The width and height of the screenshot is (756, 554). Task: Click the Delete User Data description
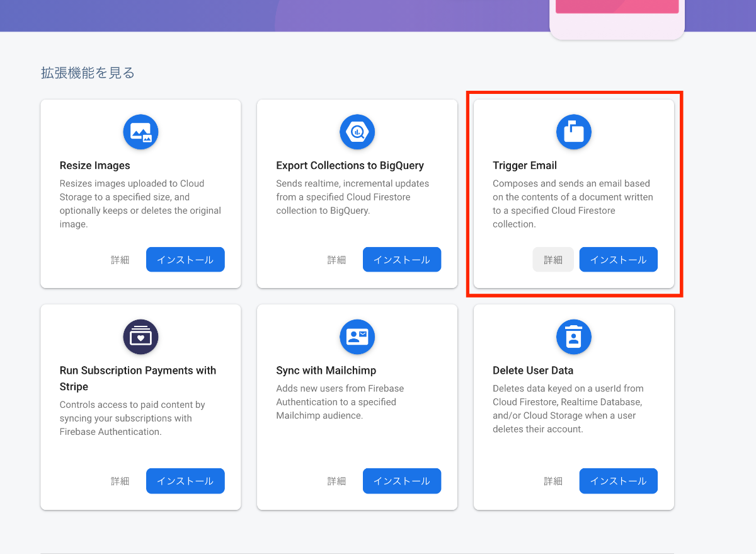pyautogui.click(x=567, y=408)
